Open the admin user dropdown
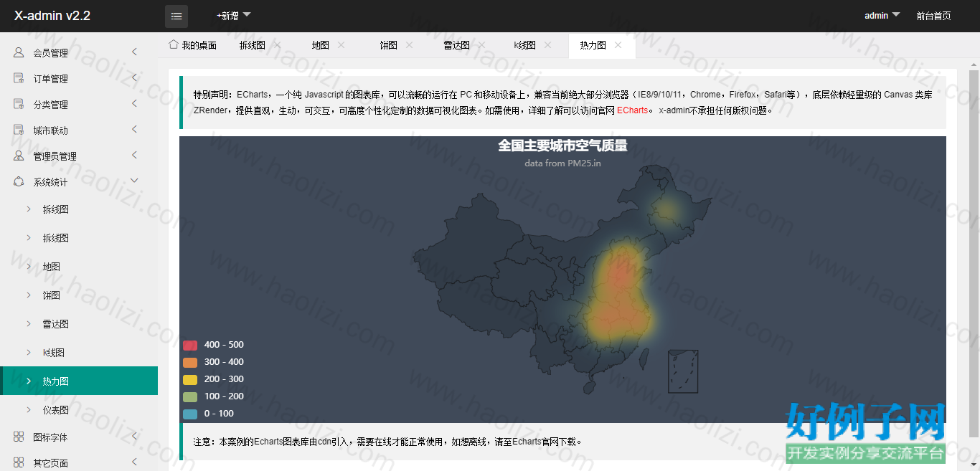 (x=882, y=16)
